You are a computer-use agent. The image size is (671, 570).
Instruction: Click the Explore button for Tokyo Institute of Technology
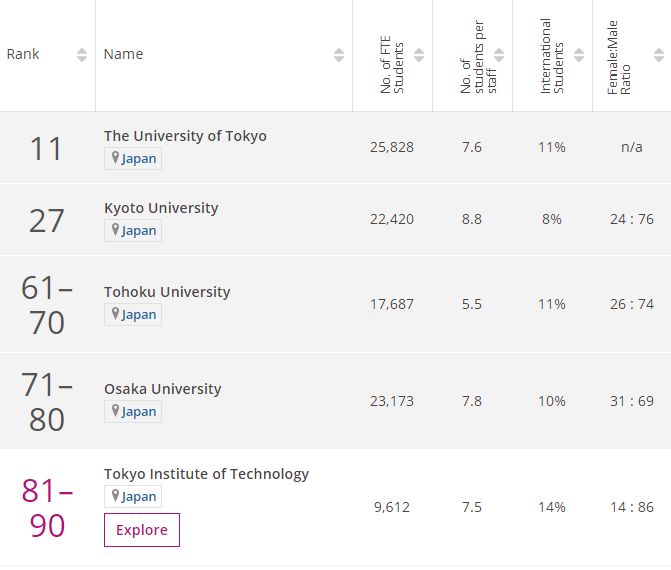point(142,530)
